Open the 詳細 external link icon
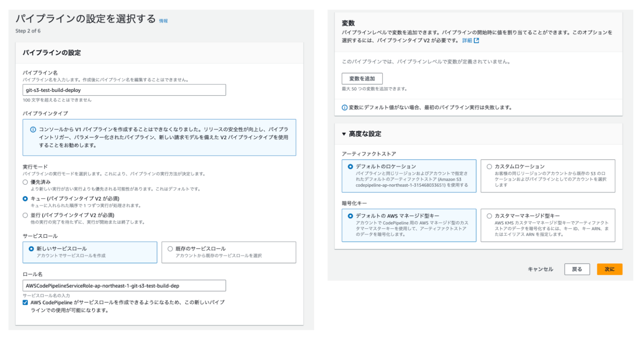The height and width of the screenshot is (340, 644). point(476,41)
